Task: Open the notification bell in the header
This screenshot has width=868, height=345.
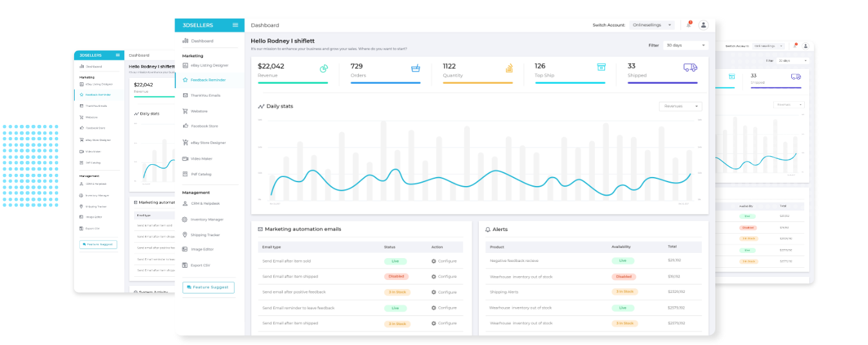Action: [x=689, y=24]
